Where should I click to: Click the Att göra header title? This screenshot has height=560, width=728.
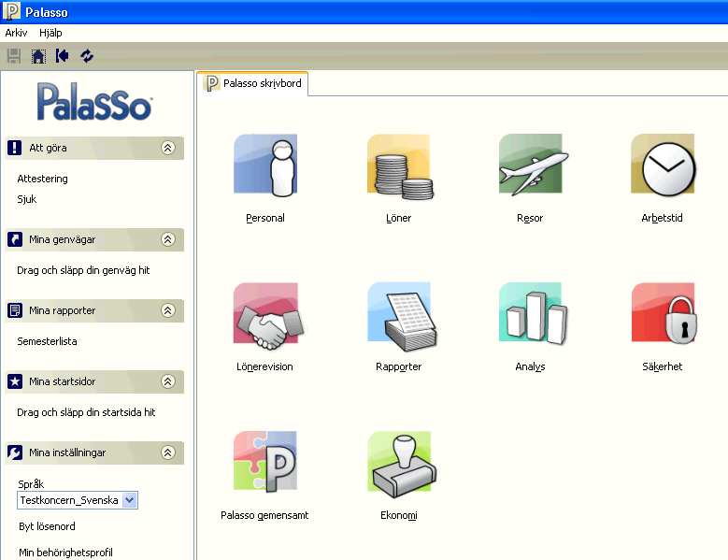tap(48, 148)
